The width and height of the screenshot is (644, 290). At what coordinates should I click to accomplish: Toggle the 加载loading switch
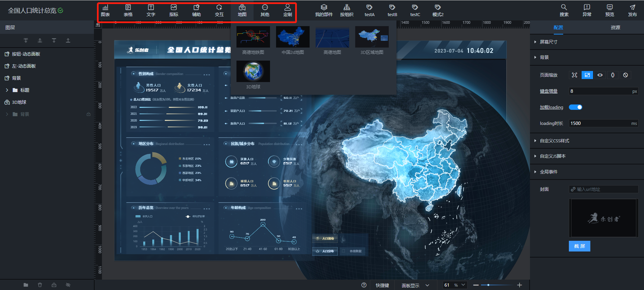pos(576,107)
